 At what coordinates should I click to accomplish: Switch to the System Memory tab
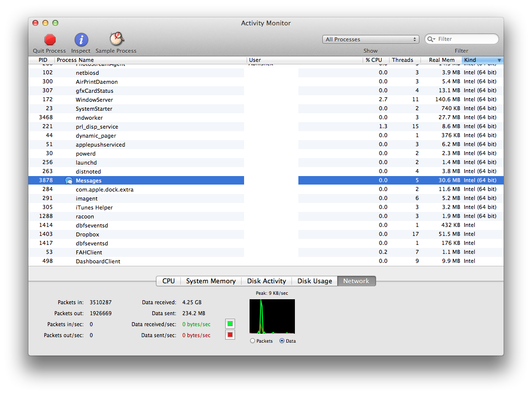point(211,281)
